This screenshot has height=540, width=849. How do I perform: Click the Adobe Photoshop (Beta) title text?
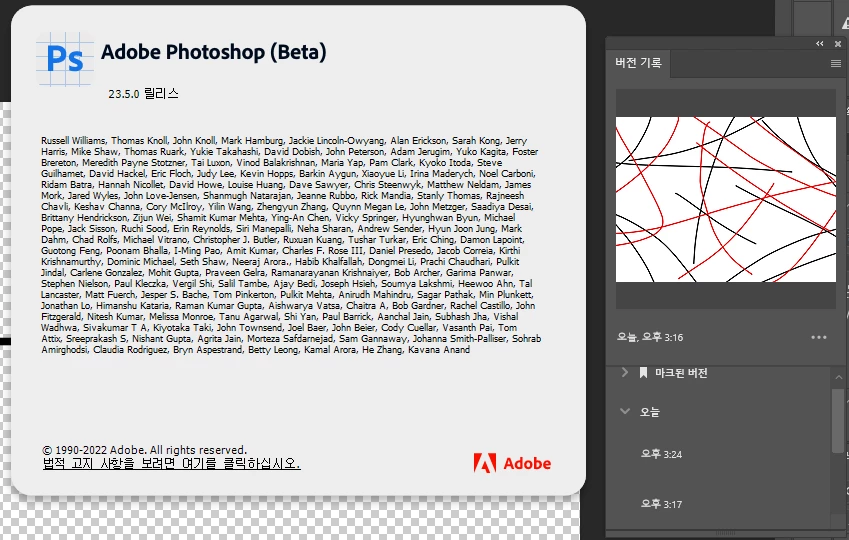point(214,53)
